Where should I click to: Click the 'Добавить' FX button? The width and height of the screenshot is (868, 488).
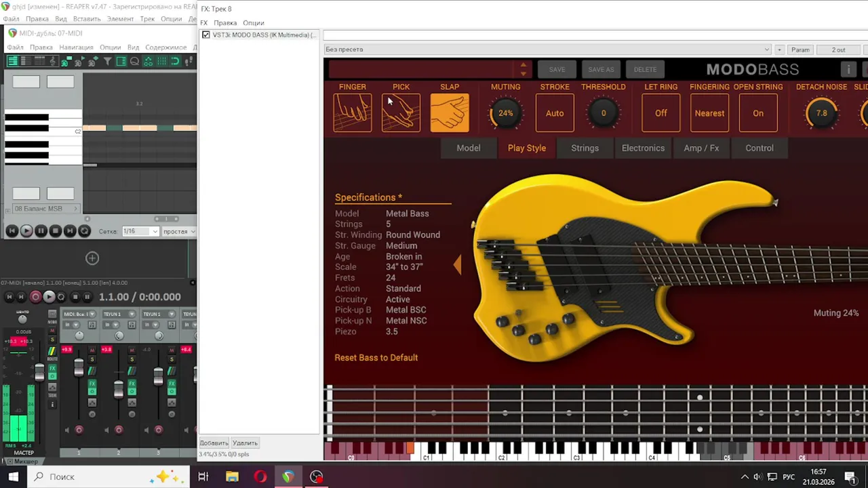tap(214, 443)
